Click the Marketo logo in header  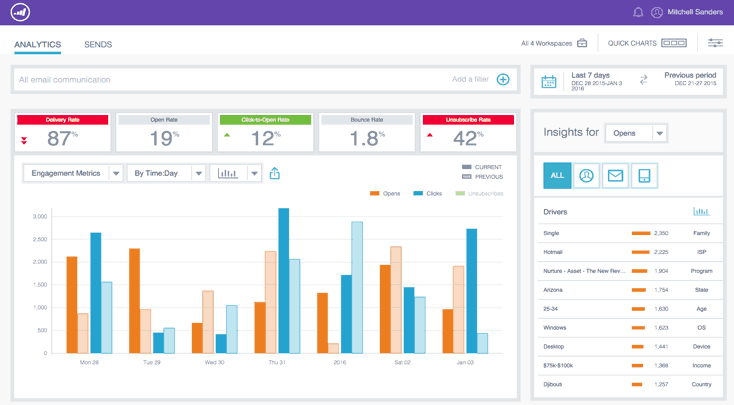click(x=20, y=12)
